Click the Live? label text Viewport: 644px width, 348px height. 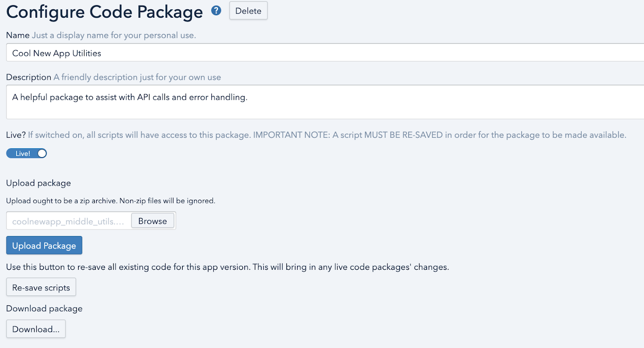16,135
